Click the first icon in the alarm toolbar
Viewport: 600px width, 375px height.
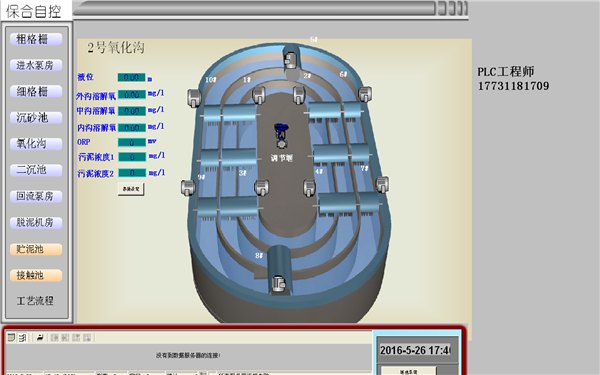coord(12,337)
